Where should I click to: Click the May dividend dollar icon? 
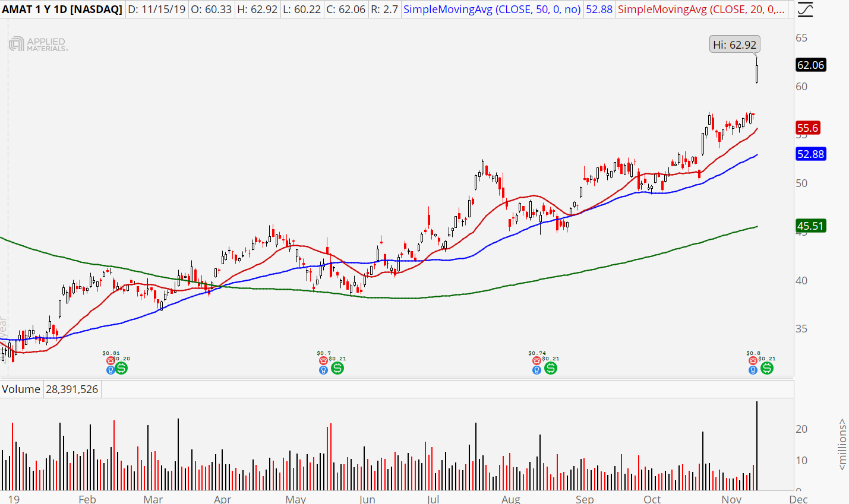point(337,368)
